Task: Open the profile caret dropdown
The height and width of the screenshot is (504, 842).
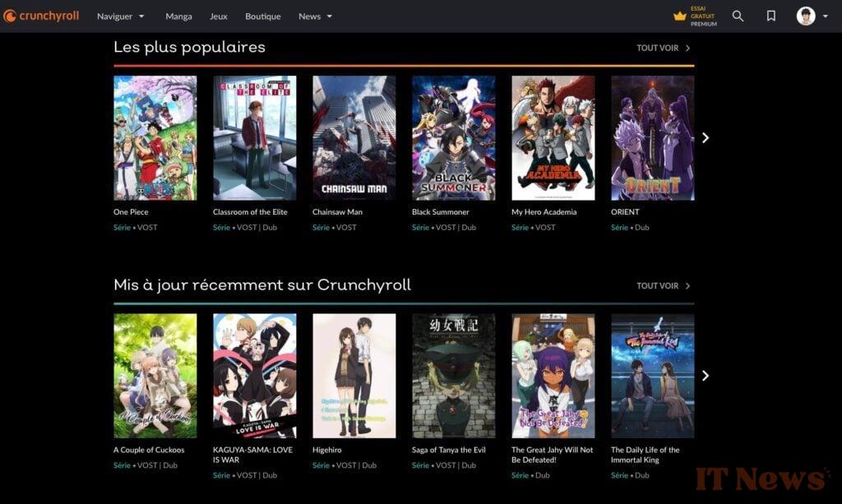Action: [x=825, y=16]
